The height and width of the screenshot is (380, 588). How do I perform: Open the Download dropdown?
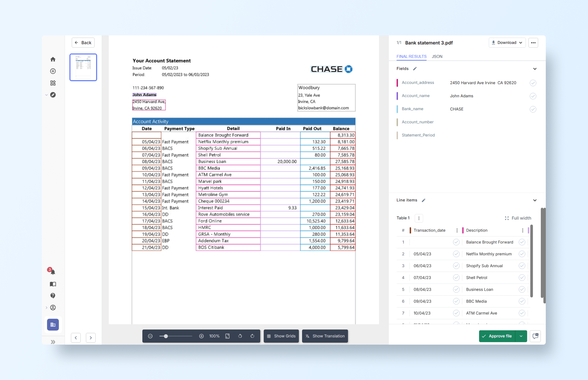[x=507, y=43]
